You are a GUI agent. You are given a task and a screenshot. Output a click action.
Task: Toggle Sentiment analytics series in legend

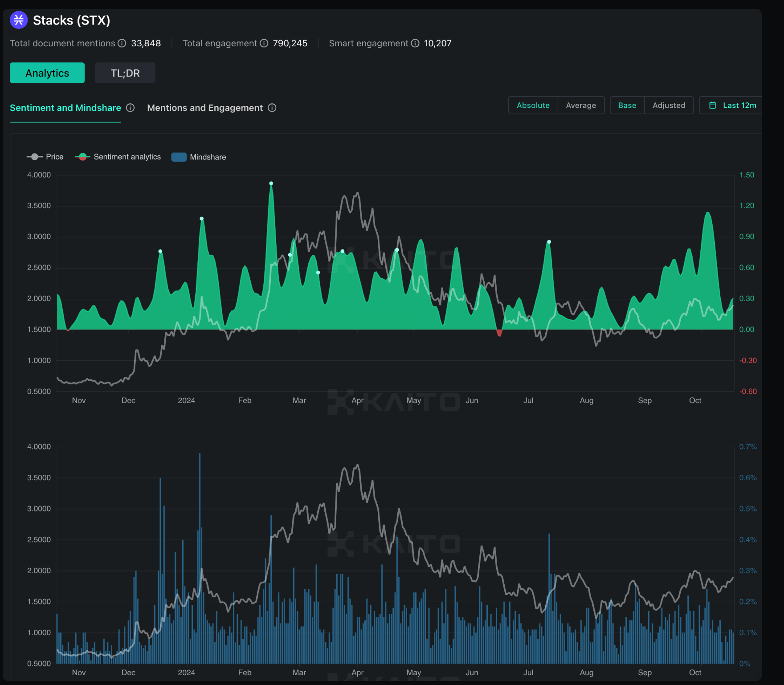coord(118,157)
